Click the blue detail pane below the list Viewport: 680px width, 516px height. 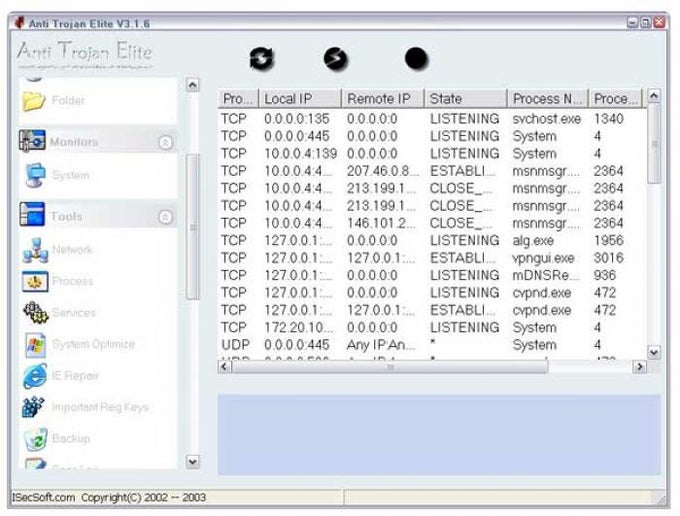point(439,434)
